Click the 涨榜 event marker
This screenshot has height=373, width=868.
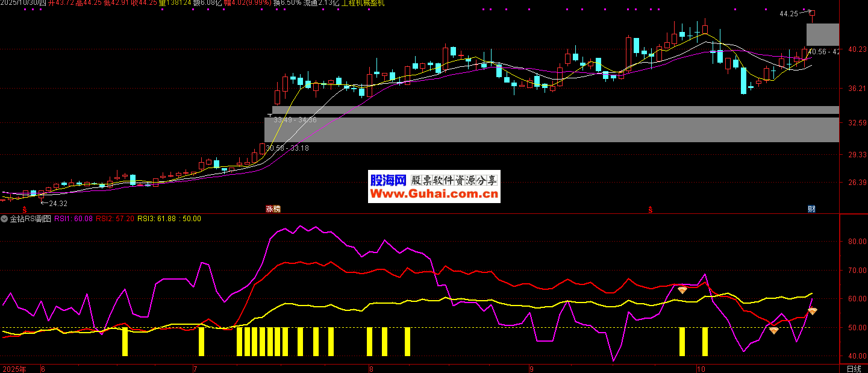[x=273, y=209]
